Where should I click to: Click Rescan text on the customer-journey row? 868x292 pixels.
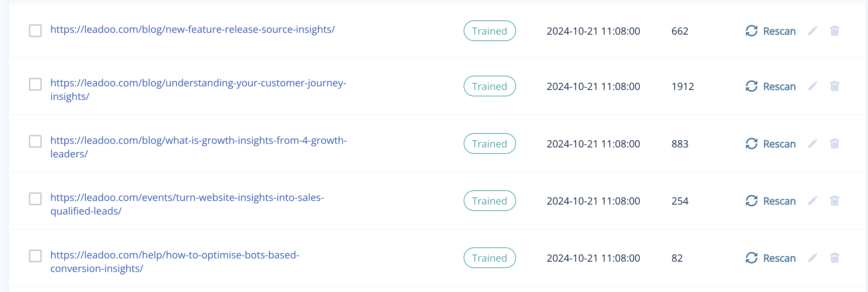pyautogui.click(x=779, y=86)
